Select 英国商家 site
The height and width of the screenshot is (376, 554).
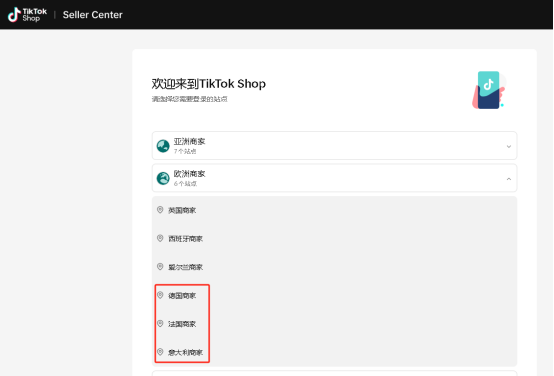point(182,210)
